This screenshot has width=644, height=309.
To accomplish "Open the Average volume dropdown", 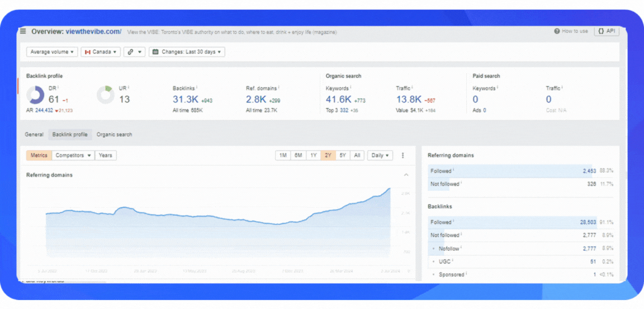I will pos(52,52).
